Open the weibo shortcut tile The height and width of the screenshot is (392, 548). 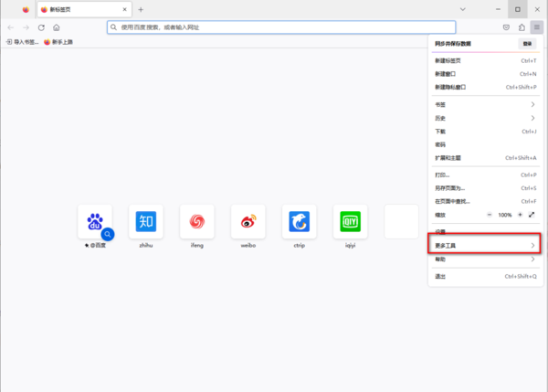pos(248,221)
